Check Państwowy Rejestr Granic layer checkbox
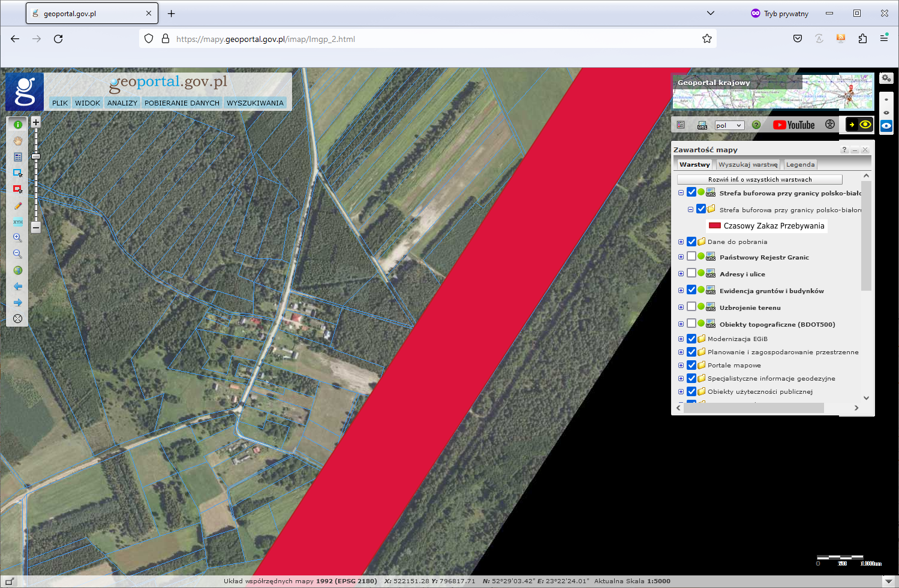 pos(691,257)
